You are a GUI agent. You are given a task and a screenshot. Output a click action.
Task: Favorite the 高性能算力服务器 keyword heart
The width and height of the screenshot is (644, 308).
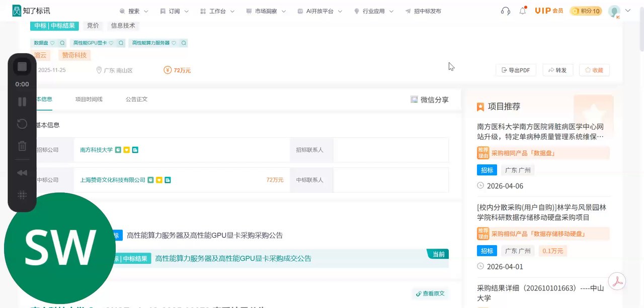tap(174, 43)
